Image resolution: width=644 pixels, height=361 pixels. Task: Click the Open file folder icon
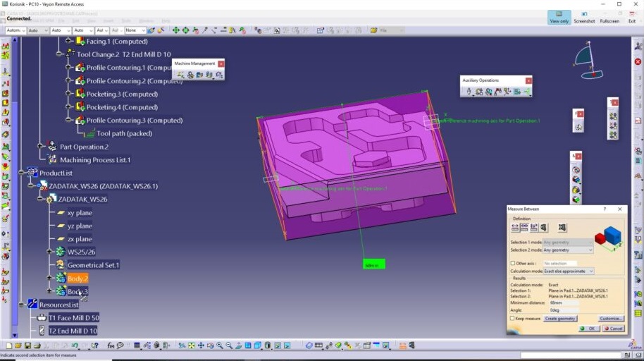[18, 345]
